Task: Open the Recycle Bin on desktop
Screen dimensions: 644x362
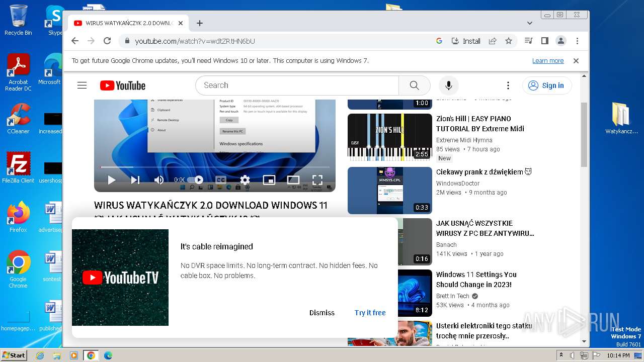Action: click(18, 20)
